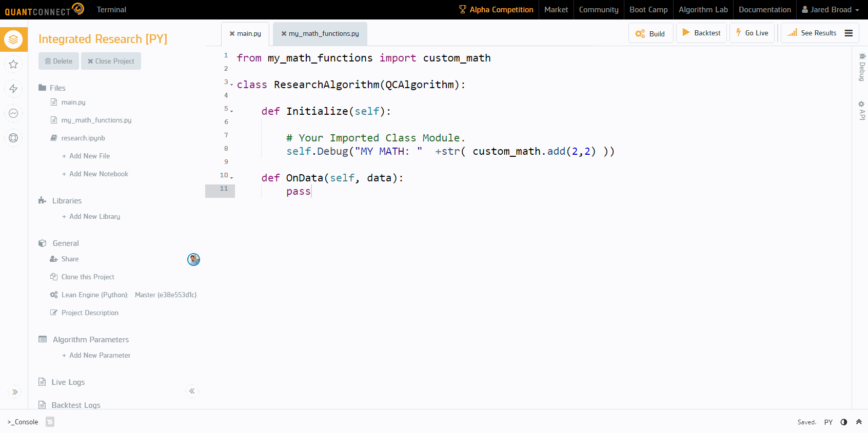Open my_math_functions.py in the Files list
Screen dimensions: 868x433
[96, 120]
